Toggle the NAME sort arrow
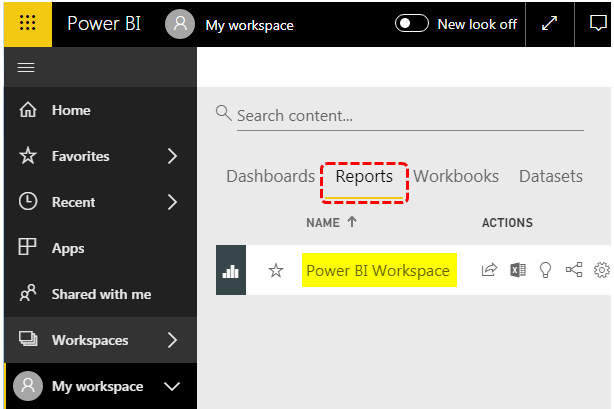 click(x=352, y=222)
